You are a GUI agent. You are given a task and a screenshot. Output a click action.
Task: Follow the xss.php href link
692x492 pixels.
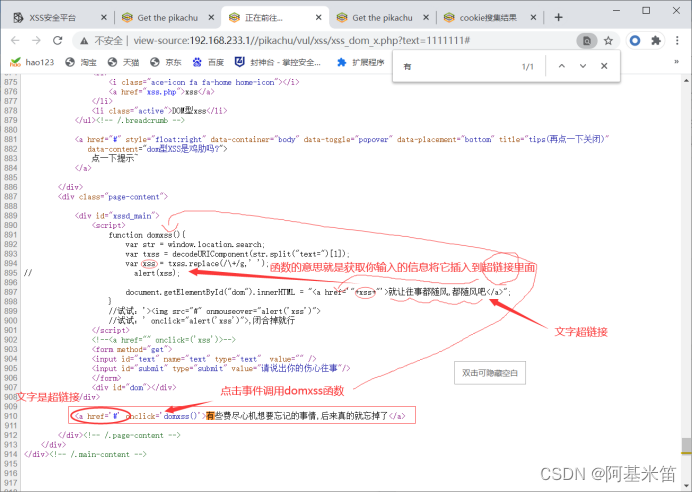161,92
